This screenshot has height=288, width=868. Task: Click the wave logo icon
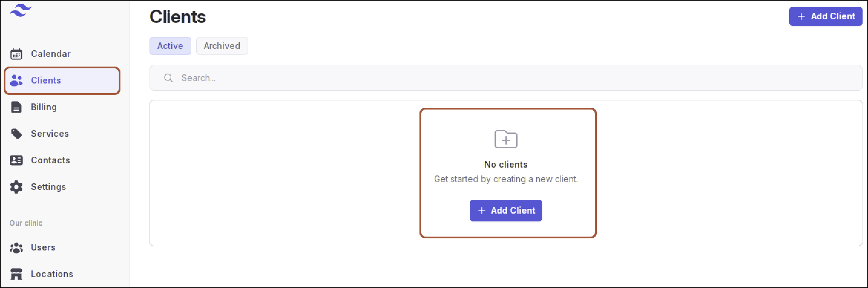click(21, 11)
